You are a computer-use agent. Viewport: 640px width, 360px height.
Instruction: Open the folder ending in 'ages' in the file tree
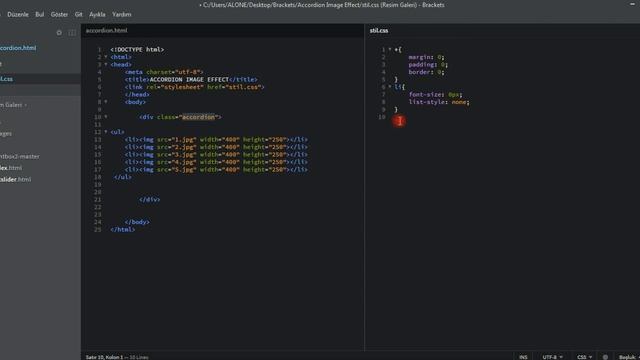[x=6, y=133]
